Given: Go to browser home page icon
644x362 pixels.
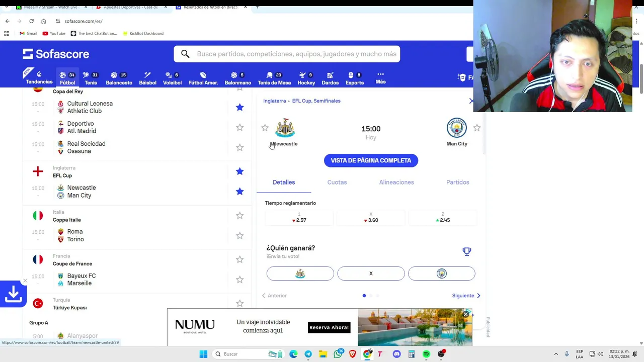Looking at the screenshot, I should pyautogui.click(x=43, y=21).
